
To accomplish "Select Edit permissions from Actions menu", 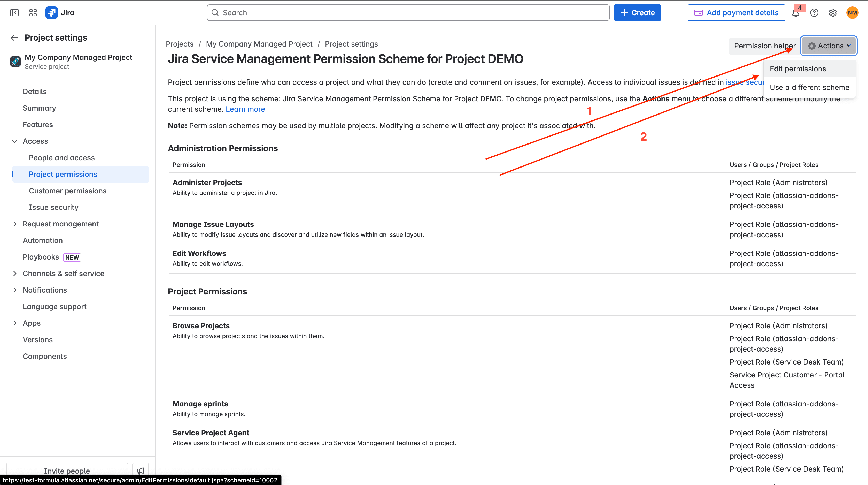I will [x=809, y=69].
